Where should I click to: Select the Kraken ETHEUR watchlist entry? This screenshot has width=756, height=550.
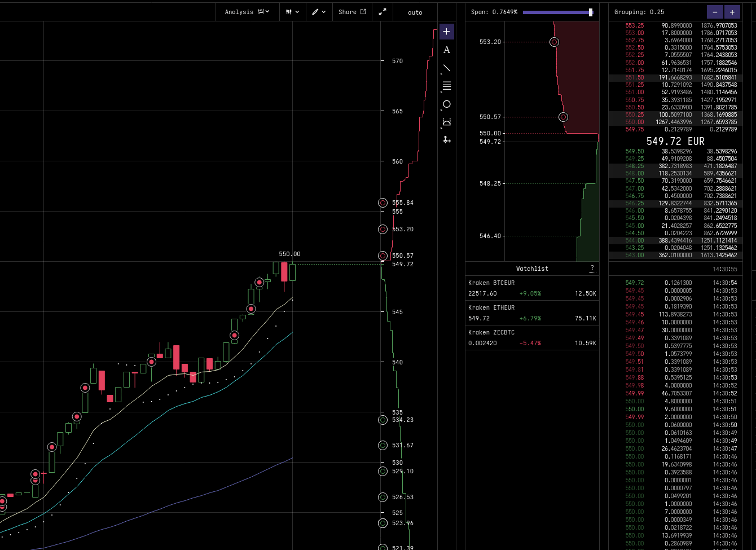point(531,313)
